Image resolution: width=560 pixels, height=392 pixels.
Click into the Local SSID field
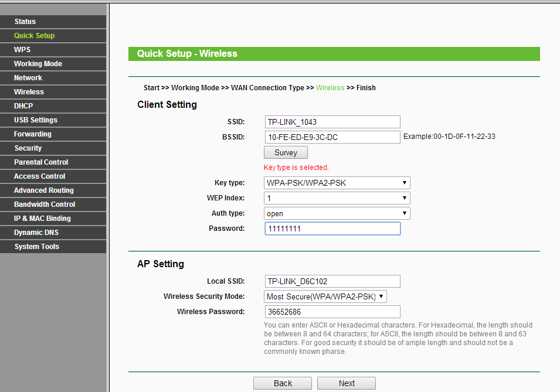coord(332,281)
